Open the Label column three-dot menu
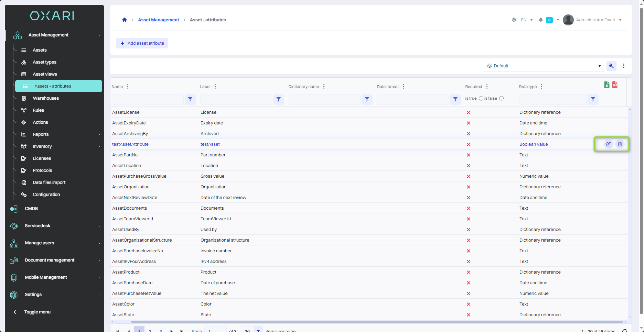The height and width of the screenshot is (332, 644). click(x=215, y=87)
